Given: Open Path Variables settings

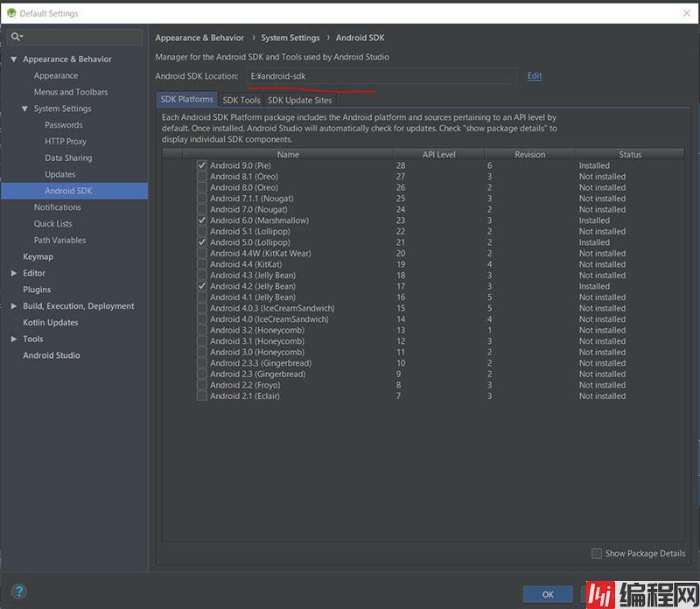Looking at the screenshot, I should point(59,241).
